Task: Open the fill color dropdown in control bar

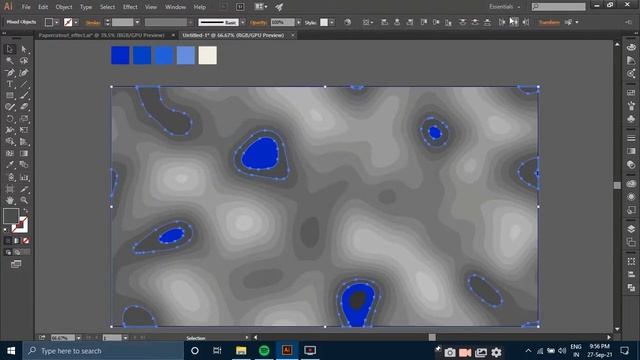Action: [57, 22]
